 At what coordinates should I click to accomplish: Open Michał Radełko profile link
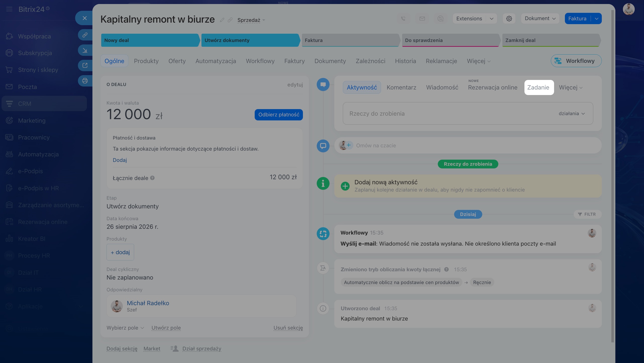[x=148, y=303]
